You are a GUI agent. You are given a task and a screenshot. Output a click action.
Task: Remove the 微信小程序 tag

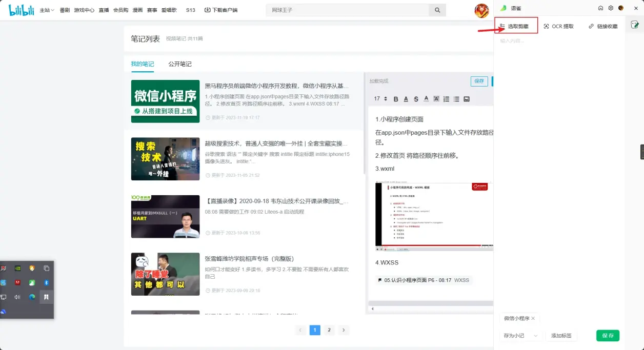[533, 318]
